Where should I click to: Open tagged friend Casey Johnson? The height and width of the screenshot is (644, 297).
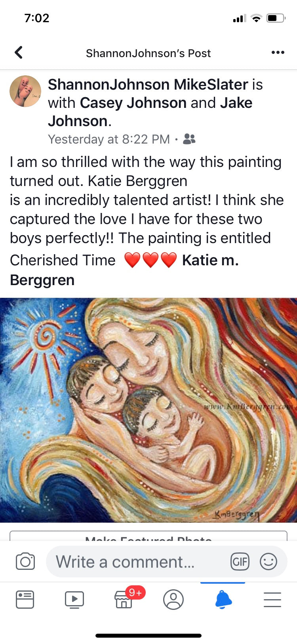click(x=133, y=103)
